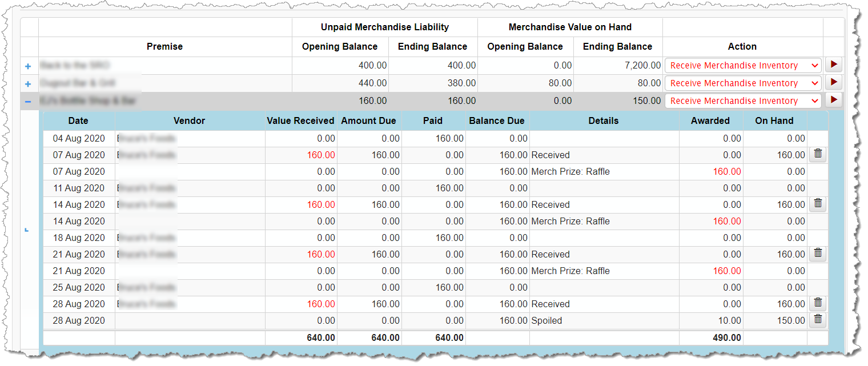
Task: Click the 10.00 Awarded value in Spoiled row
Action: point(730,321)
